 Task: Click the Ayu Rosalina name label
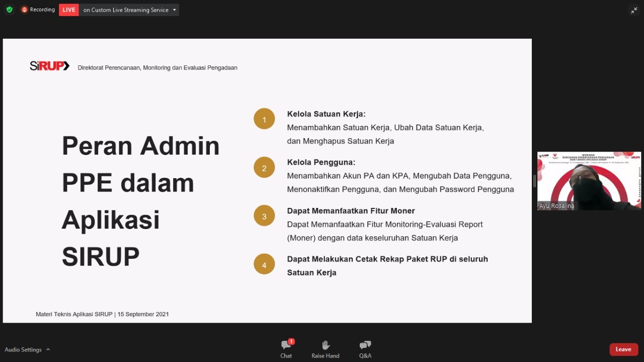[556, 206]
